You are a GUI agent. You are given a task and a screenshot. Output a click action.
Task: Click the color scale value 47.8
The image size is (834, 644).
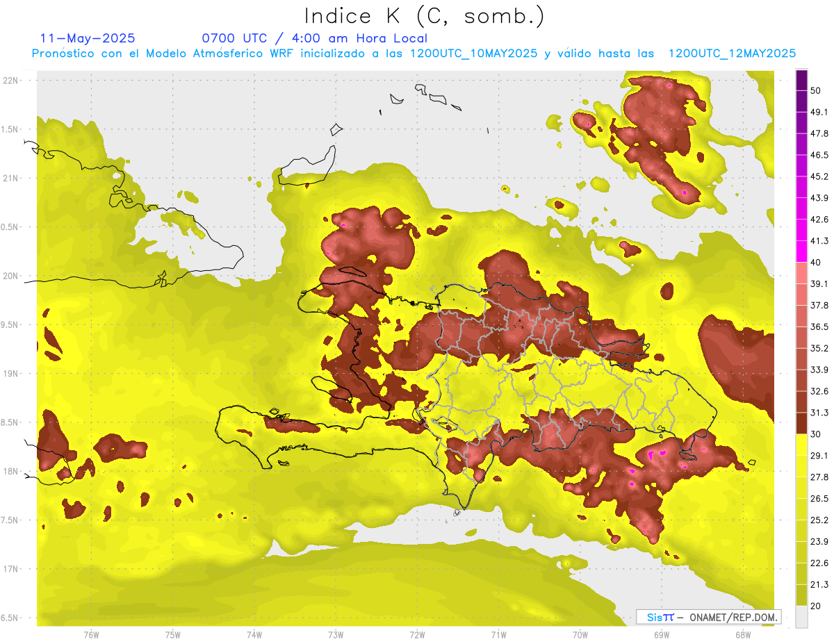tap(819, 133)
